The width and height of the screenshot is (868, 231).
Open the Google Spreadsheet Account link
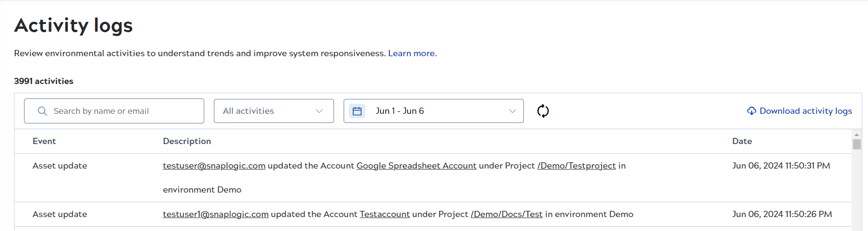[x=416, y=166]
